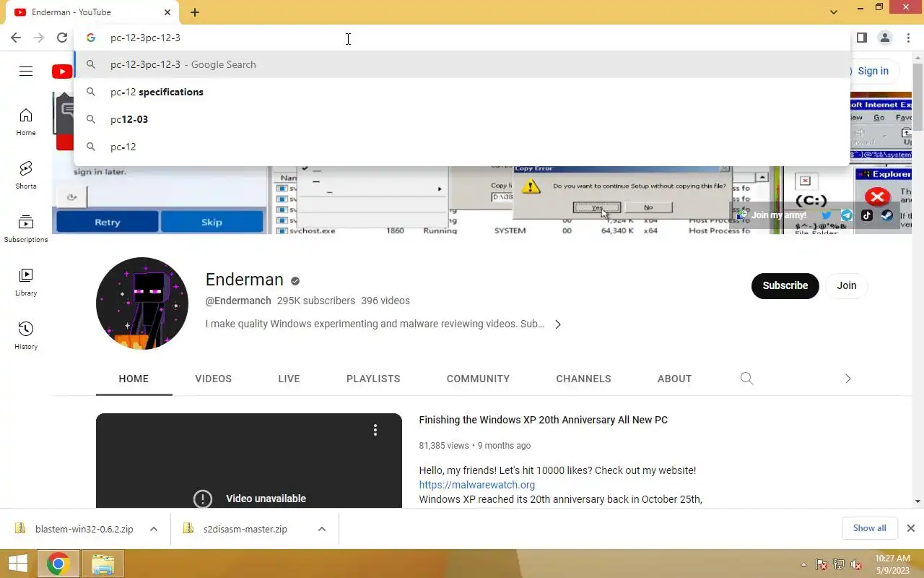
Task: Click the unavailable video player thumbnail
Action: 249,461
